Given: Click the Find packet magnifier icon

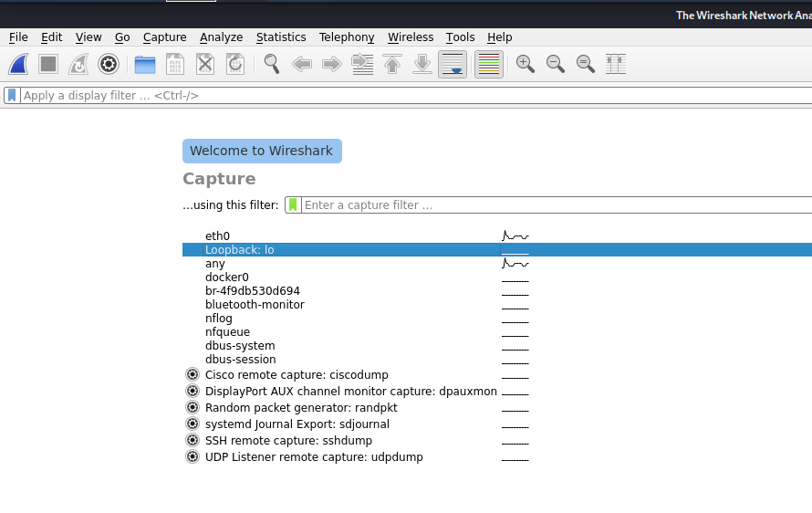Looking at the screenshot, I should click(x=272, y=64).
